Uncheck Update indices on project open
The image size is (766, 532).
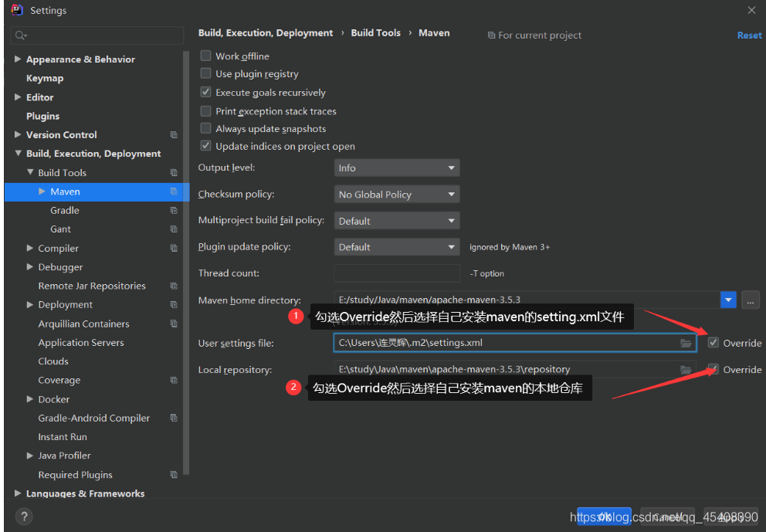tap(205, 146)
